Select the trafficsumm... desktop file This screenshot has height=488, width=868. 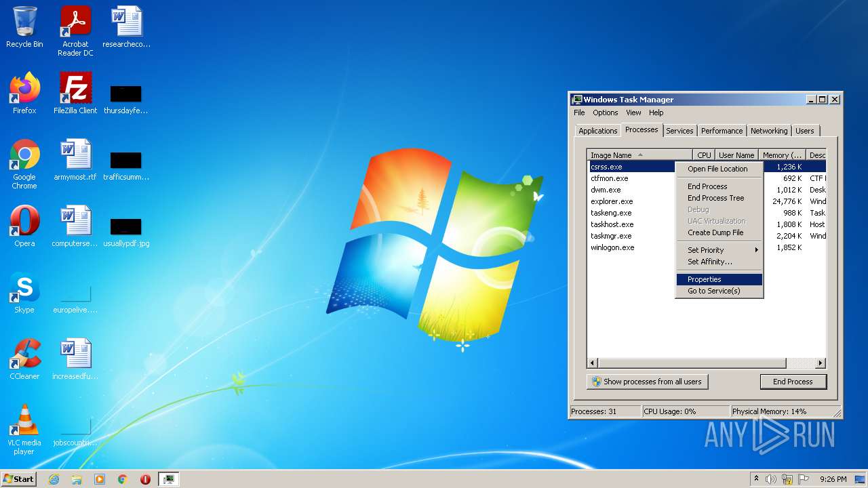(126, 165)
